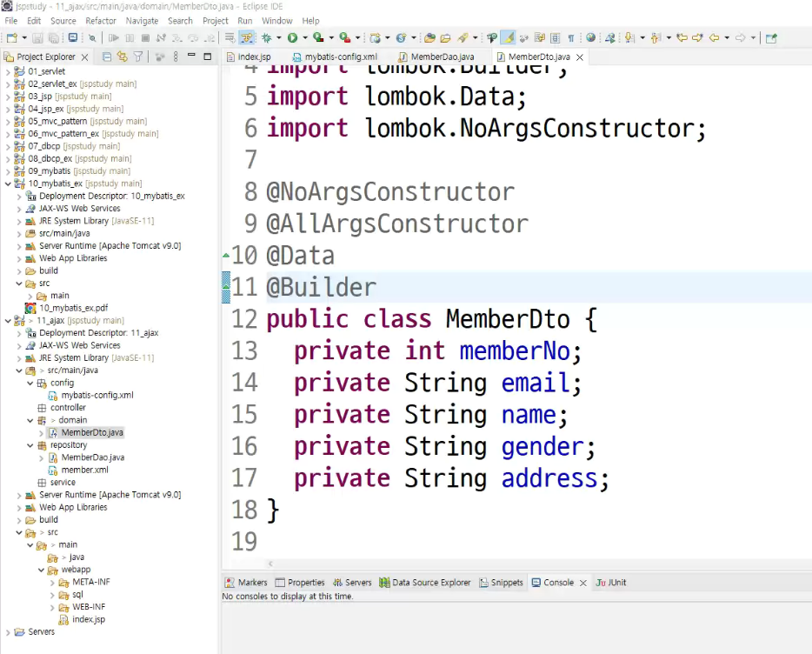Screen dimensions: 812x654
Task: Click Collapse All in Project Explorer
Action: 107,57
